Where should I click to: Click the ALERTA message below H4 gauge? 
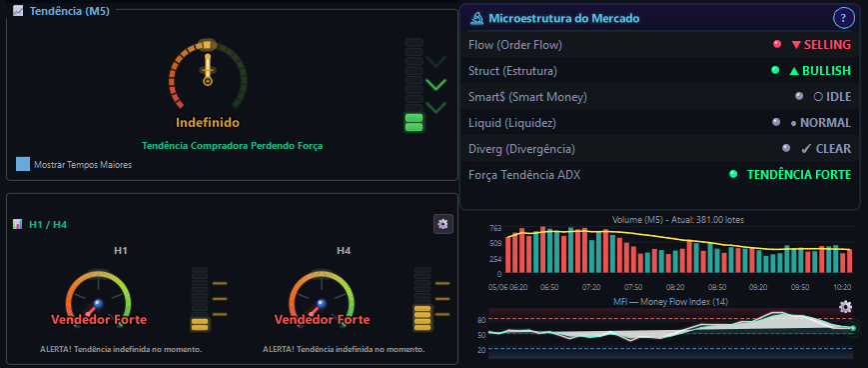(x=344, y=350)
